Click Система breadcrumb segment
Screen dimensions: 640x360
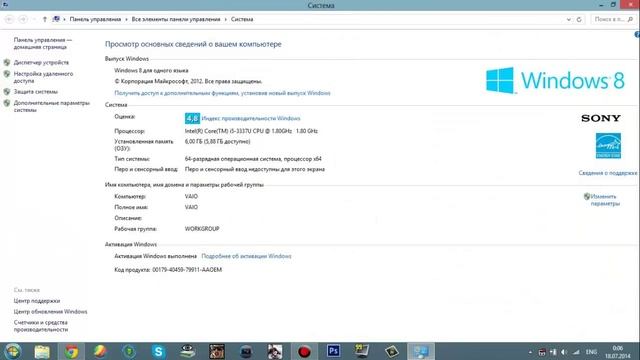click(x=242, y=19)
